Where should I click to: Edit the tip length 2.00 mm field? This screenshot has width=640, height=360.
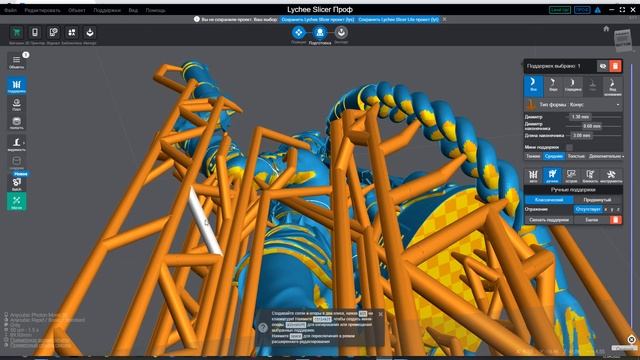click(x=581, y=135)
